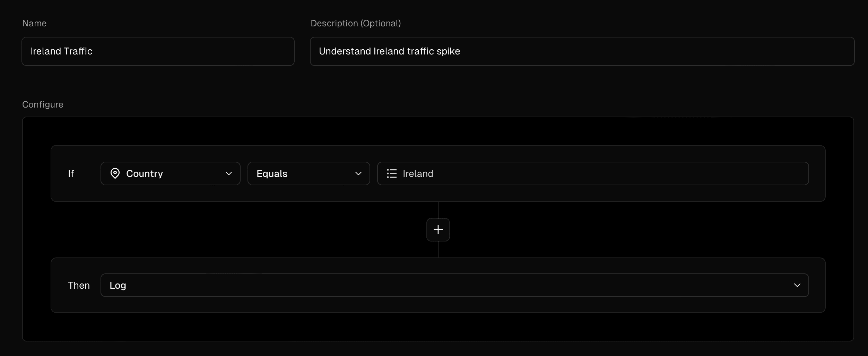Add a condition with the plus button

(438, 229)
